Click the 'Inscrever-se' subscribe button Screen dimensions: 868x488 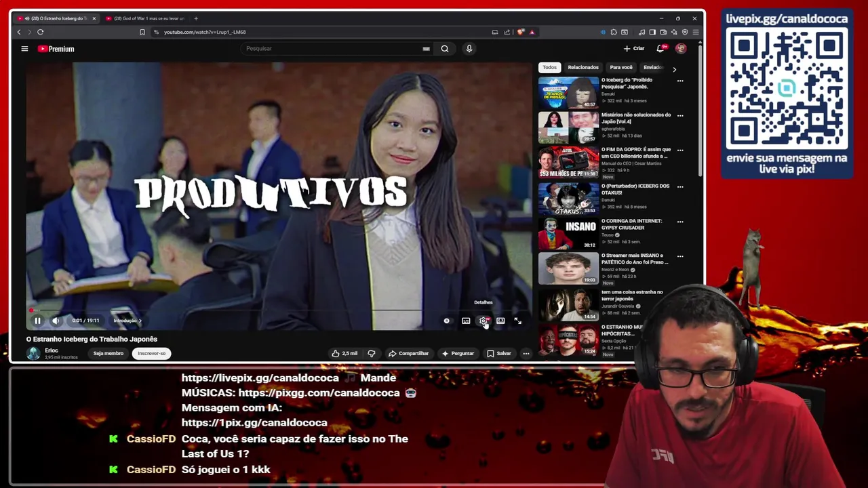point(151,353)
